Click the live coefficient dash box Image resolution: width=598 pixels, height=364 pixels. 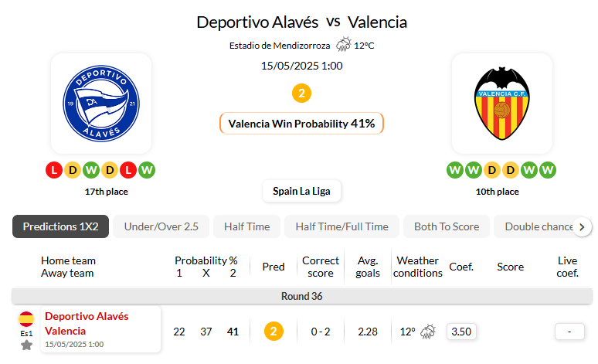(569, 332)
